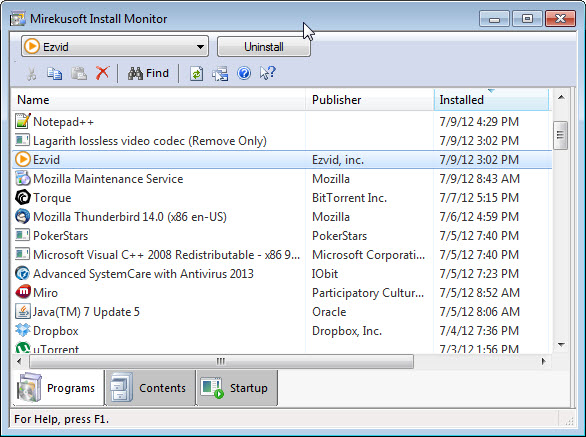Click the vertical scrollbar down arrow
Screen dimensions: 586x437
pyautogui.click(x=561, y=345)
